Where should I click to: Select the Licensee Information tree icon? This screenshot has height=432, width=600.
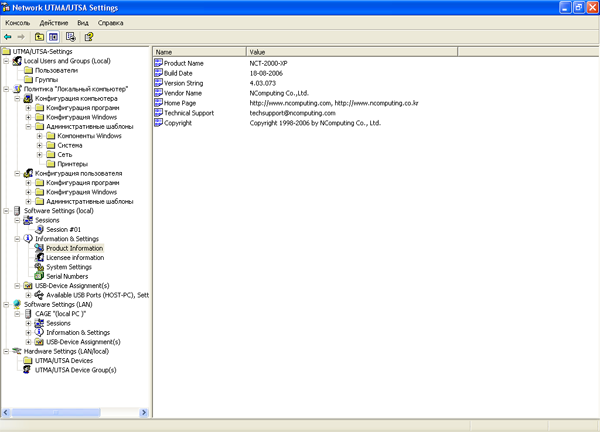[x=39, y=258]
